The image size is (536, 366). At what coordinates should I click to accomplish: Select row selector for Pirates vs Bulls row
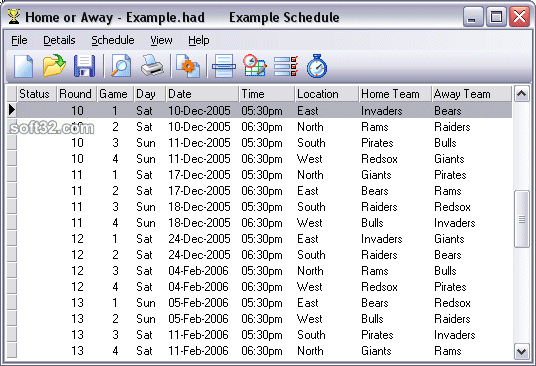tap(12, 143)
